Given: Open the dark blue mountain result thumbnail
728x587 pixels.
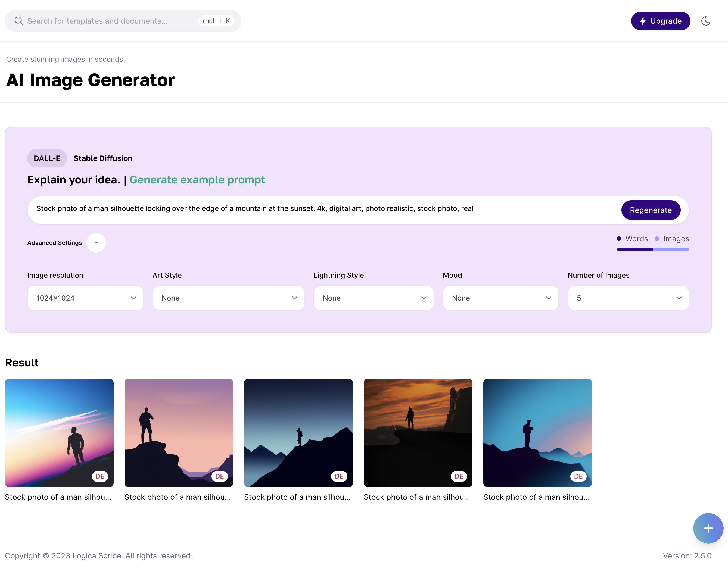Looking at the screenshot, I should (x=298, y=432).
